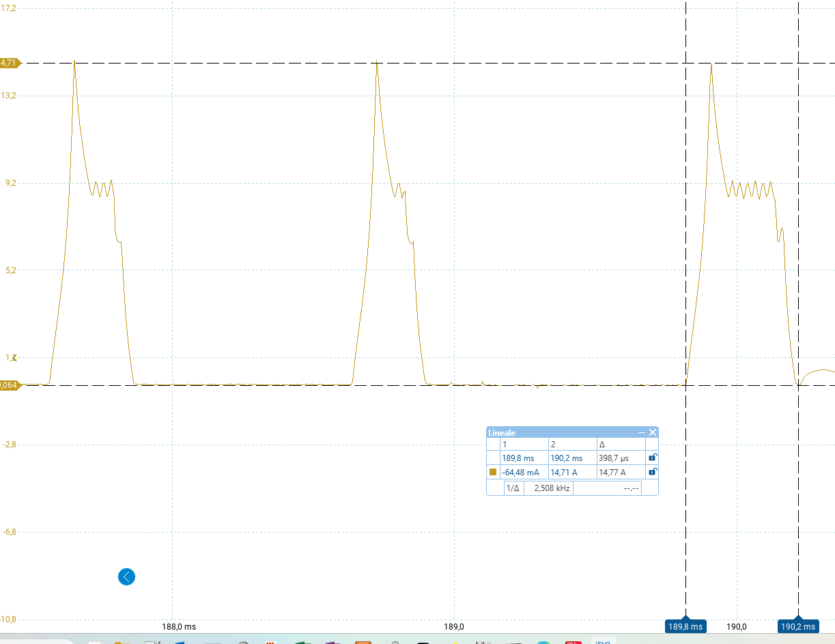Click ruler 2 current value 14,71 A

click(564, 473)
